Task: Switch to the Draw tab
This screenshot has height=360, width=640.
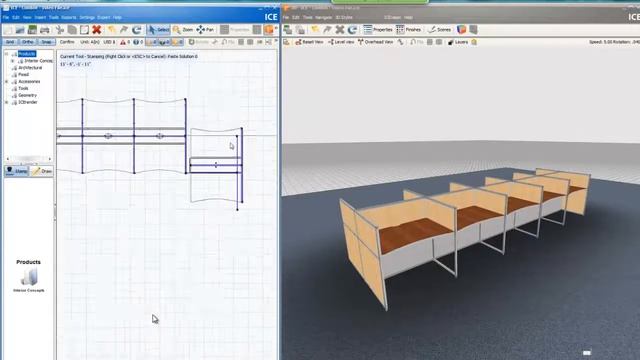Action: [42, 171]
